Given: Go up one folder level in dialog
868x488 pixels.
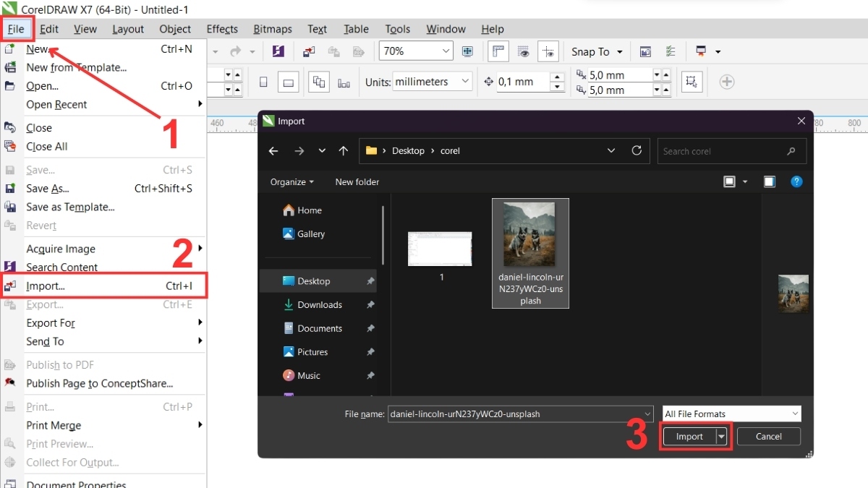Looking at the screenshot, I should click(344, 151).
